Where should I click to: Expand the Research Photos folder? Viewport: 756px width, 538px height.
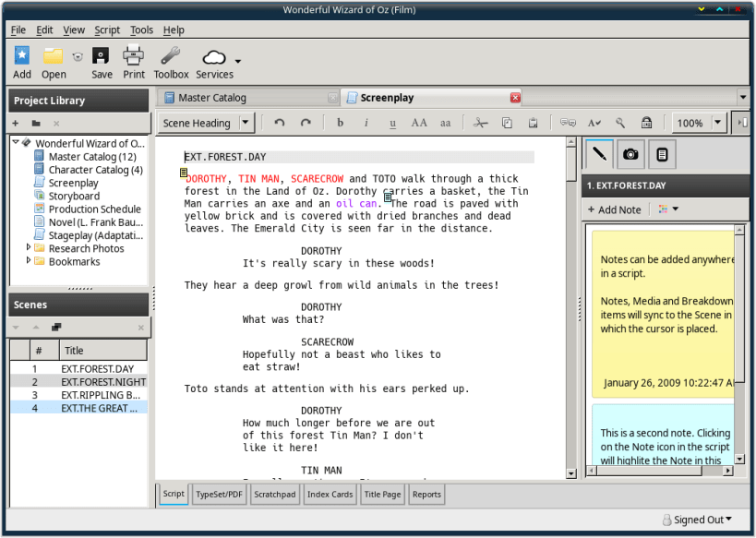29,248
